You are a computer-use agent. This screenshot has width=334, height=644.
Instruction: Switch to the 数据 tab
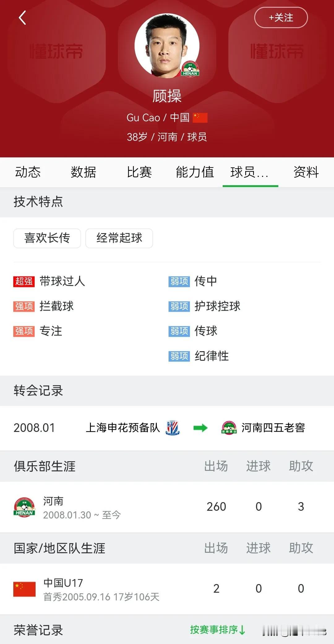(x=83, y=172)
